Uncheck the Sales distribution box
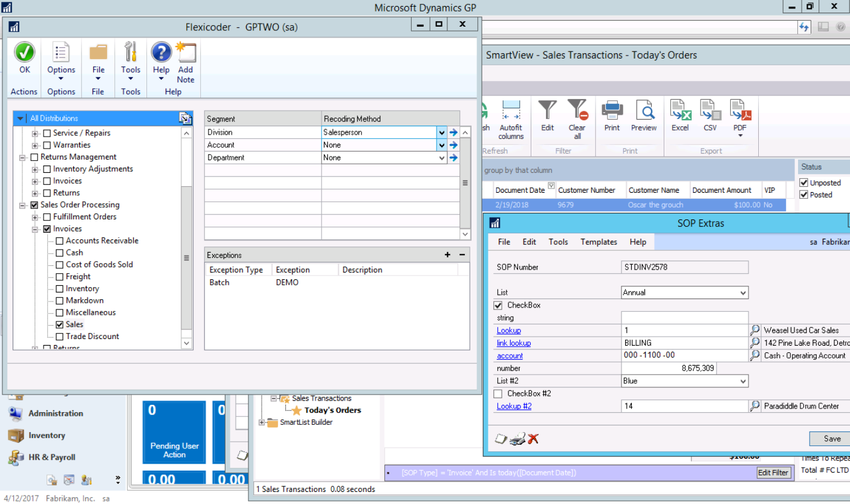This screenshot has height=504, width=850. [59, 325]
